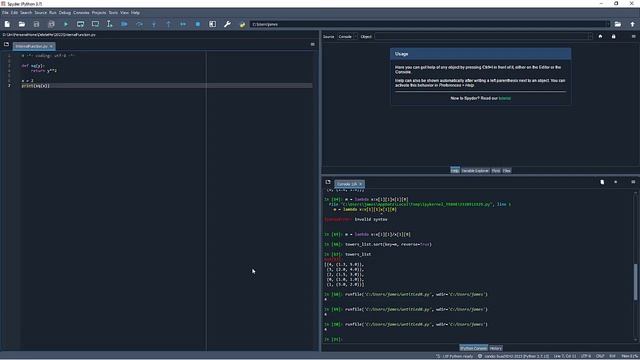
Task: Open the File menu
Action: 5,13
